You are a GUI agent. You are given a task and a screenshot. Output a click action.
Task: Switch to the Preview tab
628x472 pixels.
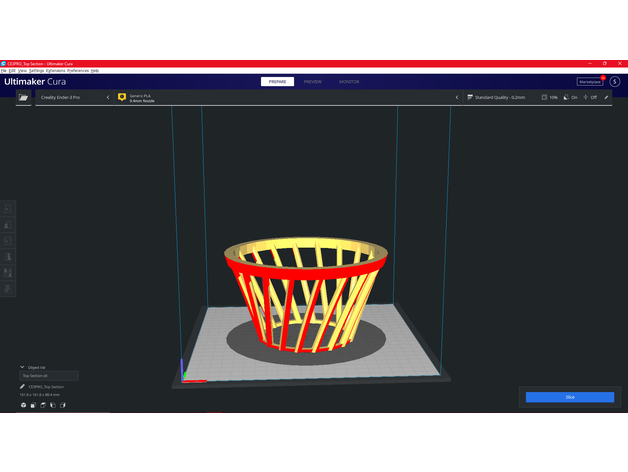click(x=313, y=81)
